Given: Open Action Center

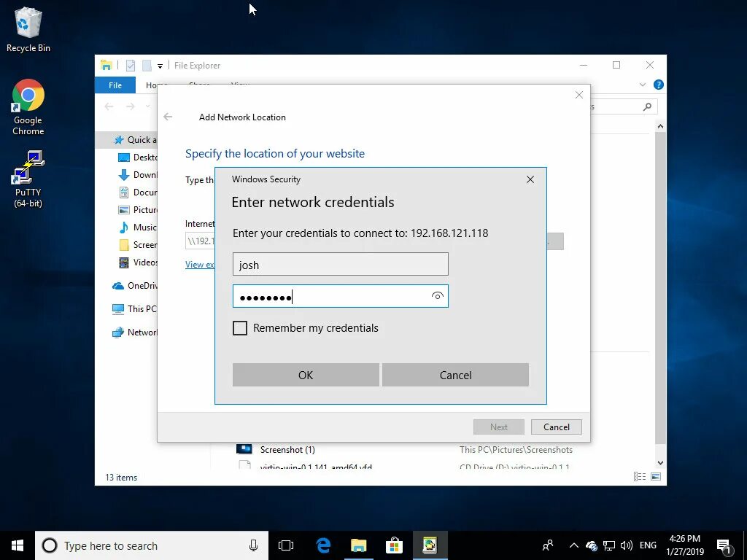Looking at the screenshot, I should pyautogui.click(x=723, y=545).
